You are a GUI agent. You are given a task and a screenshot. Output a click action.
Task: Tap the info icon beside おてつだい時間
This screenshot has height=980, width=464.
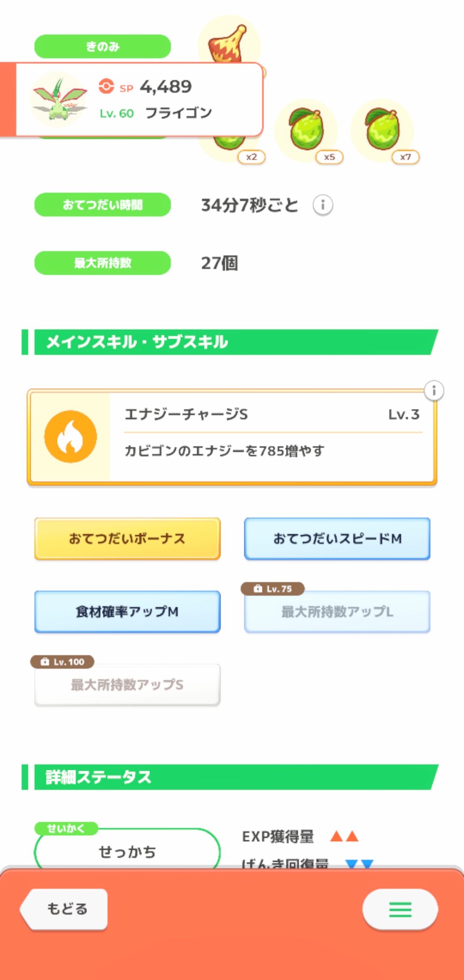(323, 205)
